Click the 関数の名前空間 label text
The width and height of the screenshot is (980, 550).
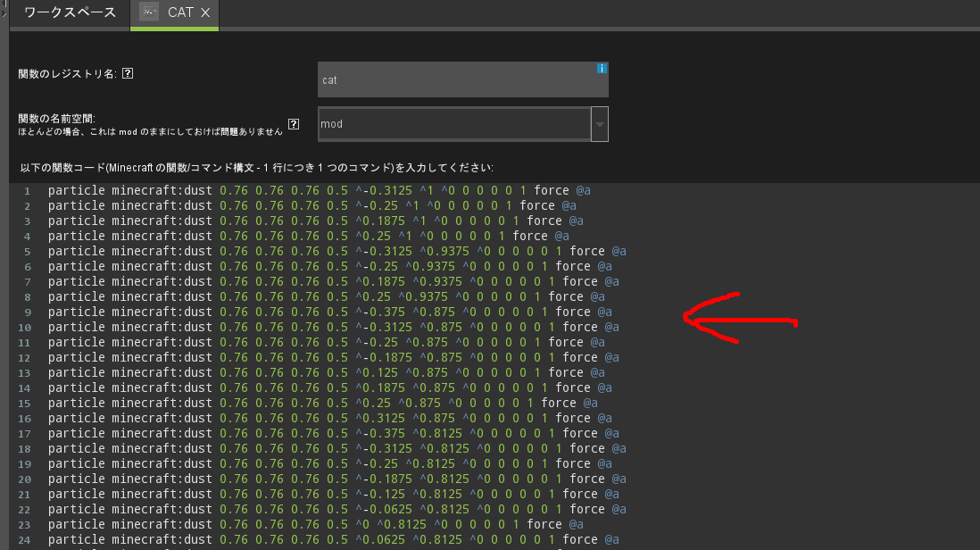coord(57,118)
